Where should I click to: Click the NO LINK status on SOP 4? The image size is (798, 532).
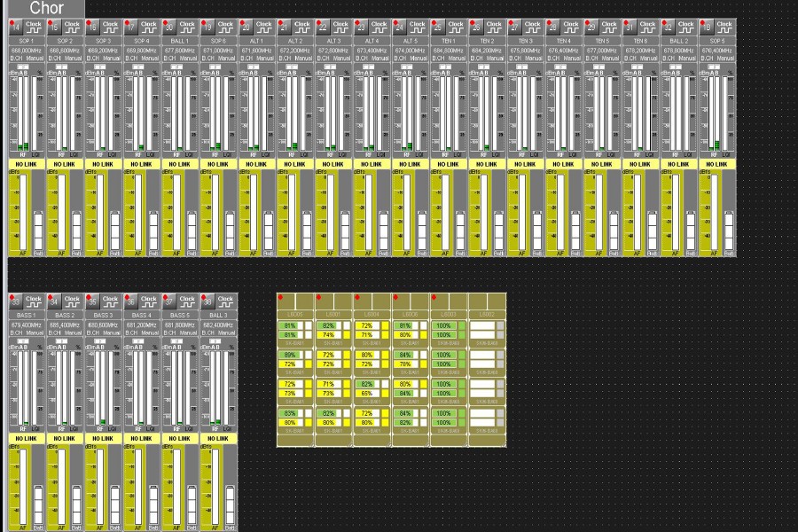[x=140, y=164]
